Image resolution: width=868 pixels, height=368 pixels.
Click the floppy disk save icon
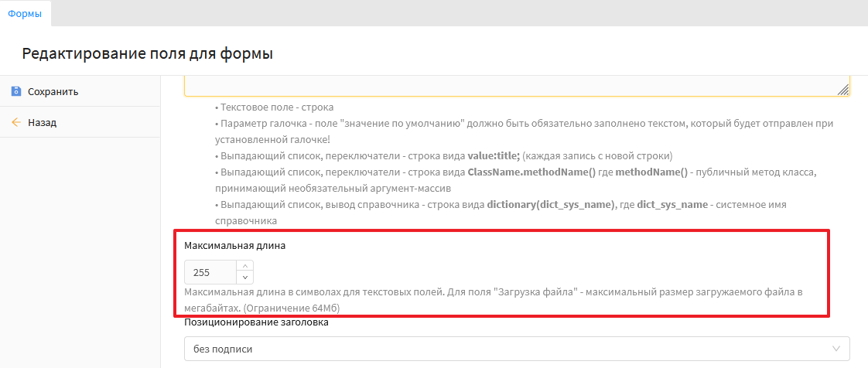(x=15, y=91)
